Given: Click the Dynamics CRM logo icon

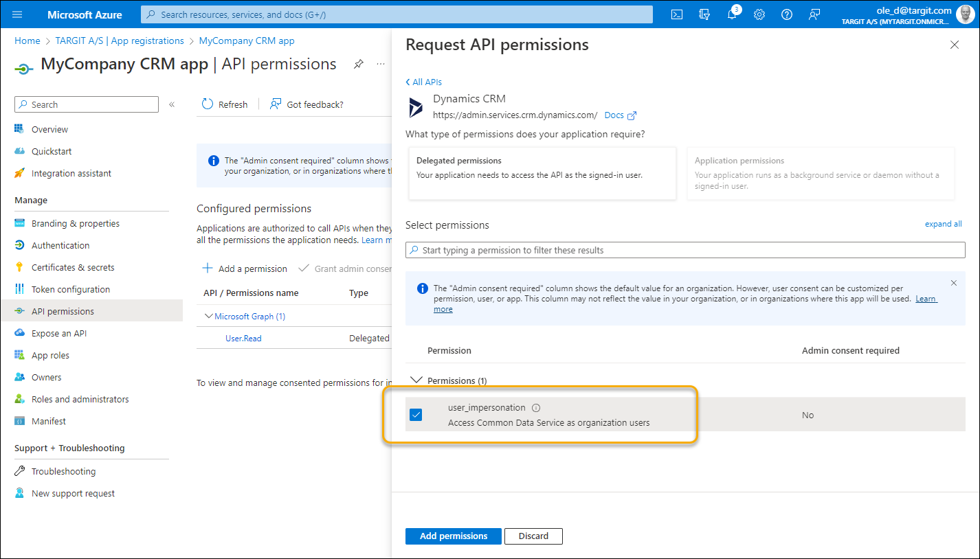Looking at the screenshot, I should (x=416, y=108).
